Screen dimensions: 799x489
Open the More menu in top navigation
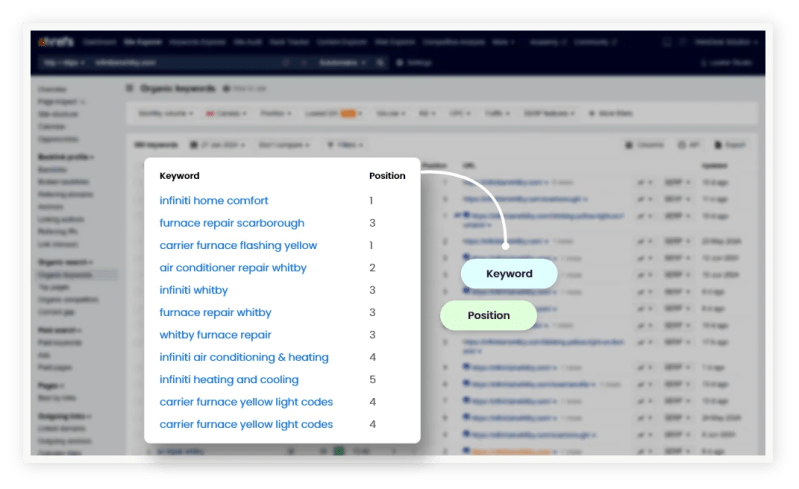pyautogui.click(x=503, y=42)
